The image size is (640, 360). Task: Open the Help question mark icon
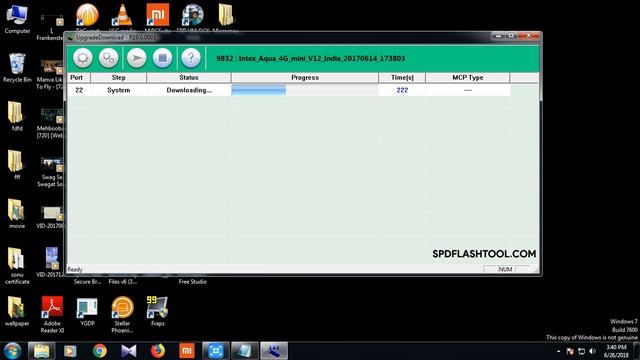pyautogui.click(x=191, y=58)
